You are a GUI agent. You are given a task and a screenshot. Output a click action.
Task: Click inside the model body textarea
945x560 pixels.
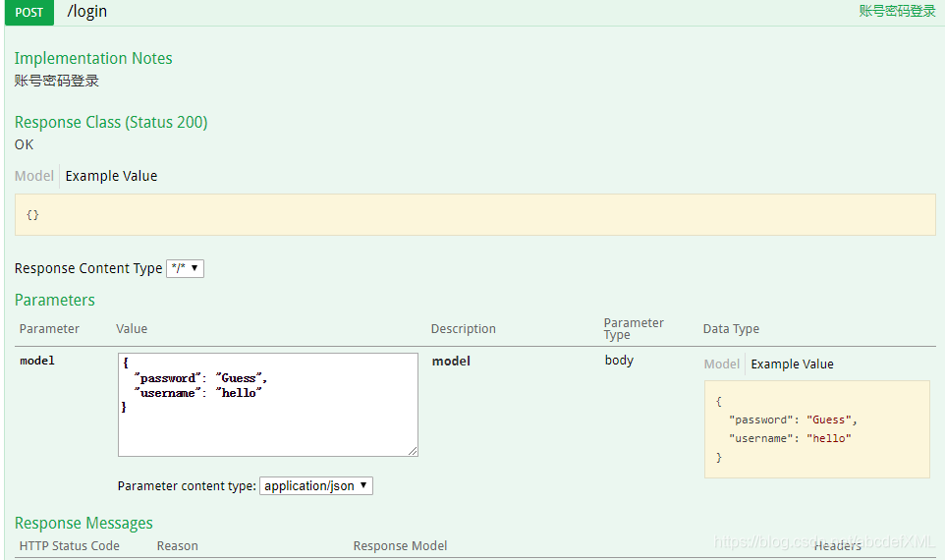coord(268,405)
